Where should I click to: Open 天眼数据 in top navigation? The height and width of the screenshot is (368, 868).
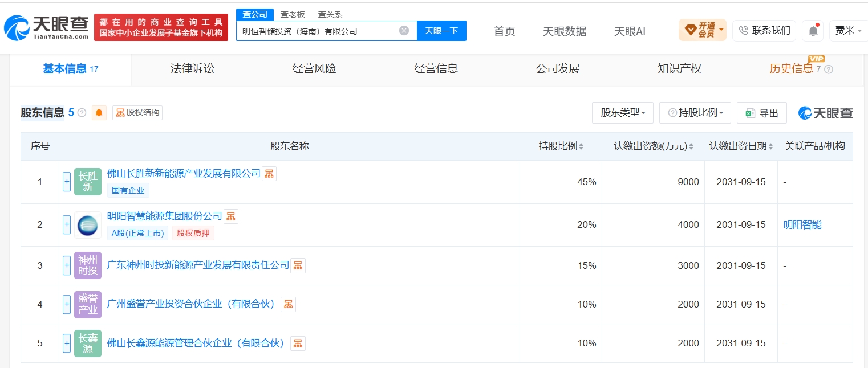click(x=565, y=31)
